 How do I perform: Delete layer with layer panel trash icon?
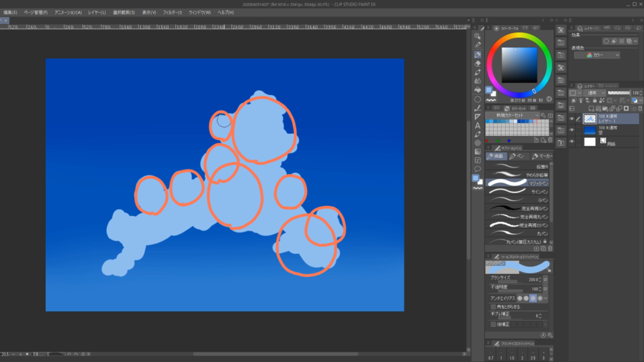click(x=640, y=109)
